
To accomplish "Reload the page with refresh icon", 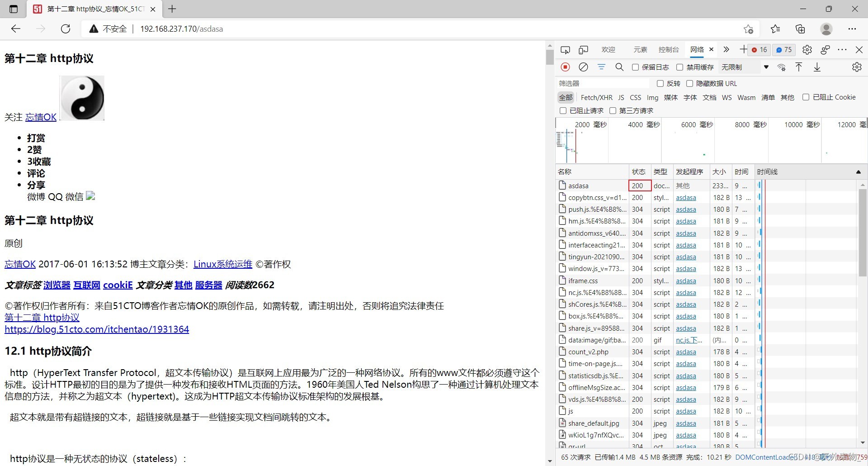I will coord(66,29).
